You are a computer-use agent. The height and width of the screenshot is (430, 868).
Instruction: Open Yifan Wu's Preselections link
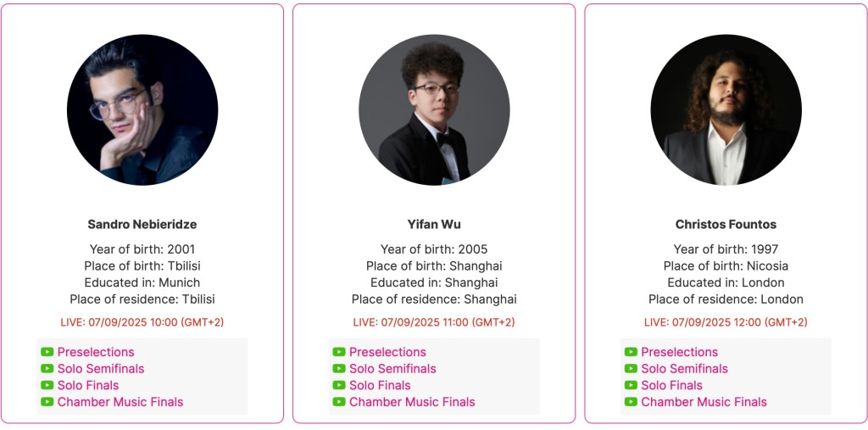point(387,352)
